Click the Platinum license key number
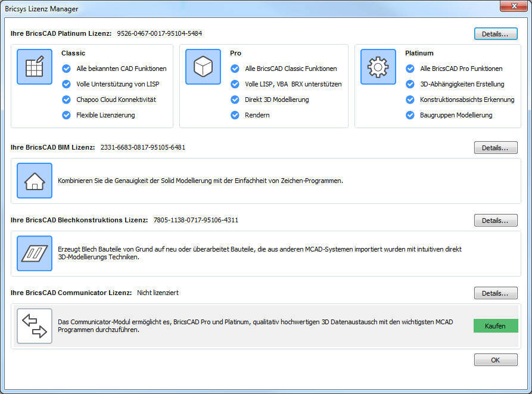 [159, 33]
